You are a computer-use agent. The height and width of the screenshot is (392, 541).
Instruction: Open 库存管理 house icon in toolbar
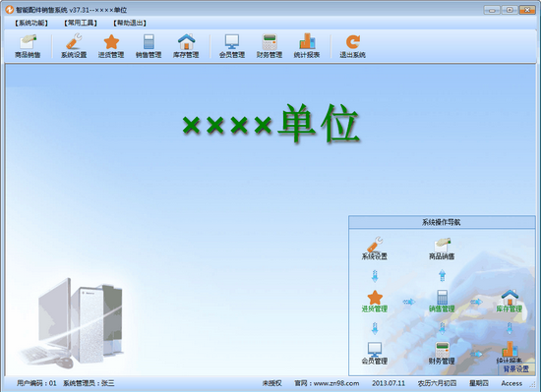tap(186, 46)
